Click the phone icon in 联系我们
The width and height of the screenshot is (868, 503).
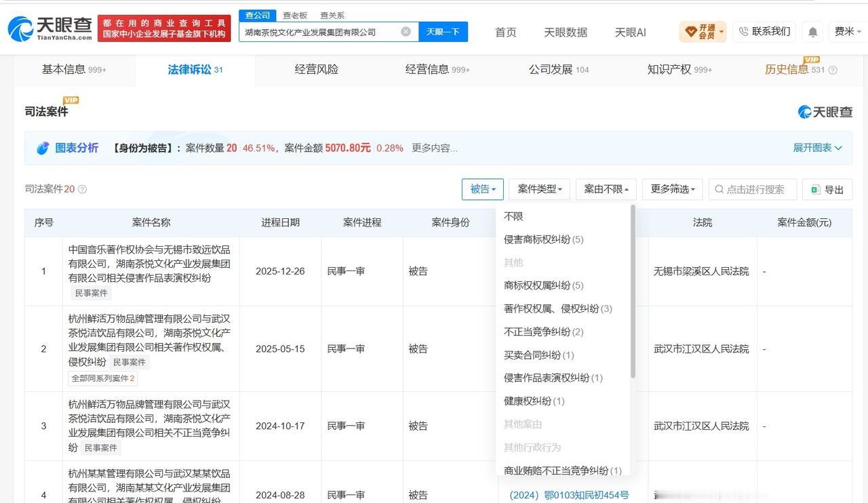tap(744, 31)
